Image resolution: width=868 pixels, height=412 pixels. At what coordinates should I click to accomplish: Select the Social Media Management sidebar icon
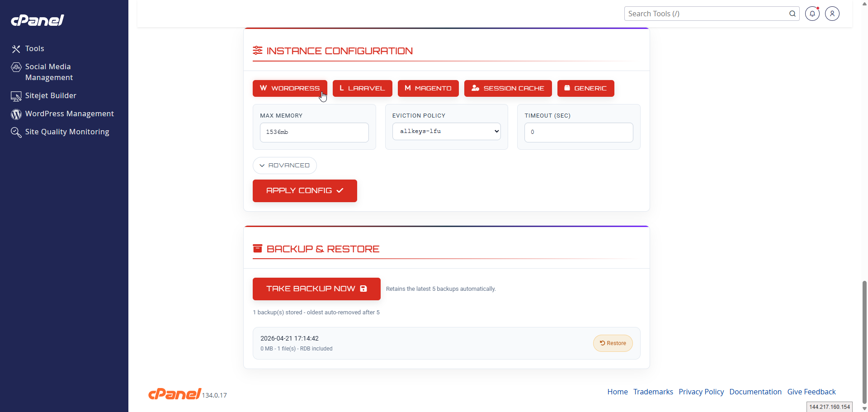[16, 66]
